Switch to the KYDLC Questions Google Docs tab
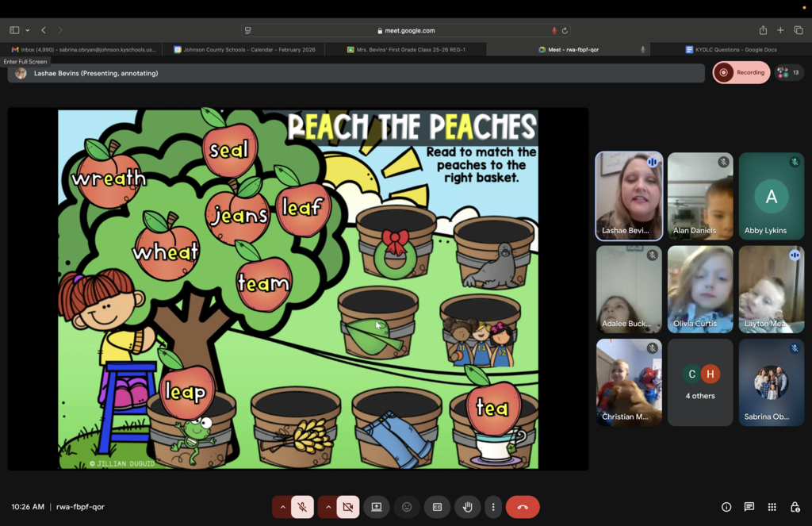Image resolution: width=812 pixels, height=526 pixels. pos(730,49)
